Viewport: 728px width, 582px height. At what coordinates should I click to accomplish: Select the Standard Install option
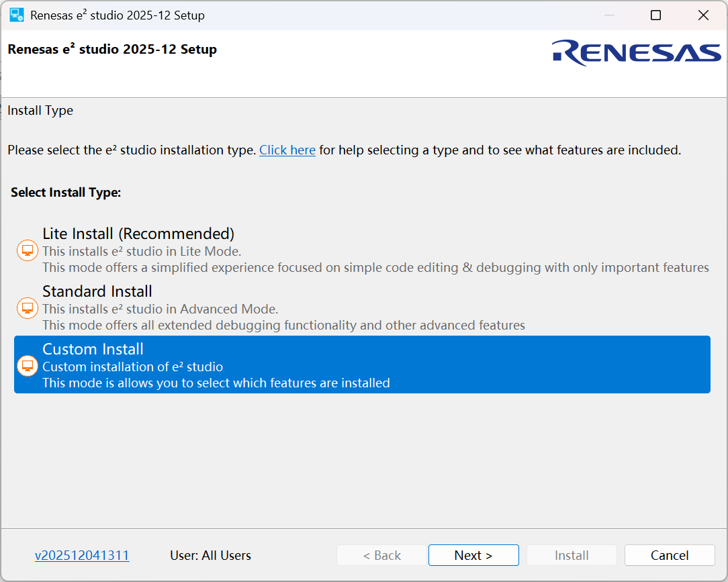tap(362, 307)
